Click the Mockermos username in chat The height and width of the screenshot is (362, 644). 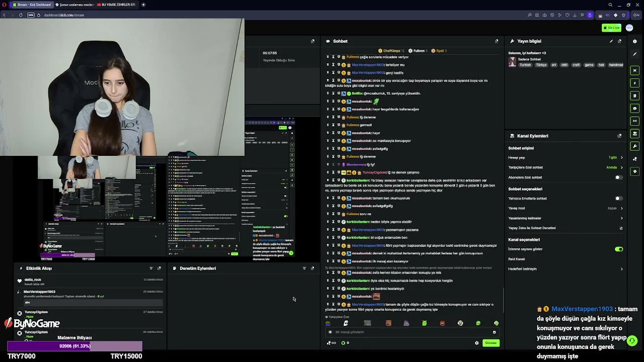(356, 165)
